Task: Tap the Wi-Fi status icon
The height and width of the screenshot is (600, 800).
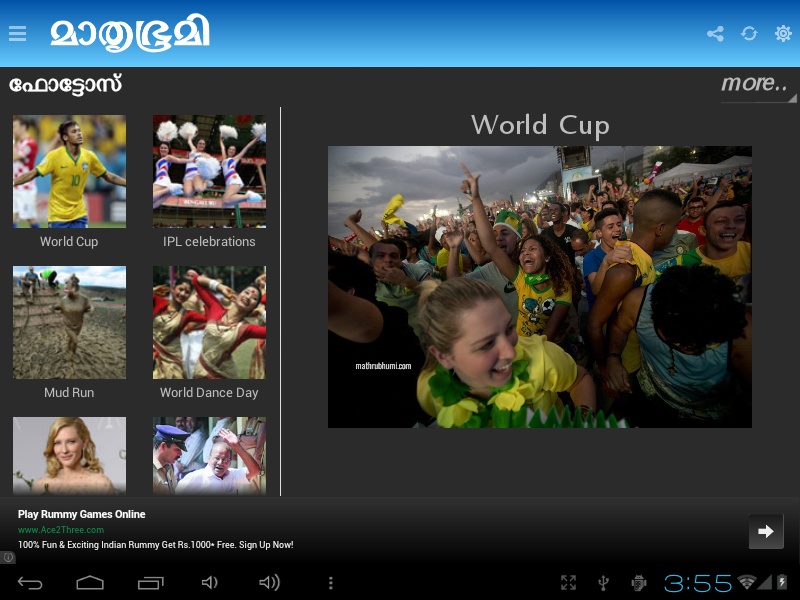Action: pos(747,582)
